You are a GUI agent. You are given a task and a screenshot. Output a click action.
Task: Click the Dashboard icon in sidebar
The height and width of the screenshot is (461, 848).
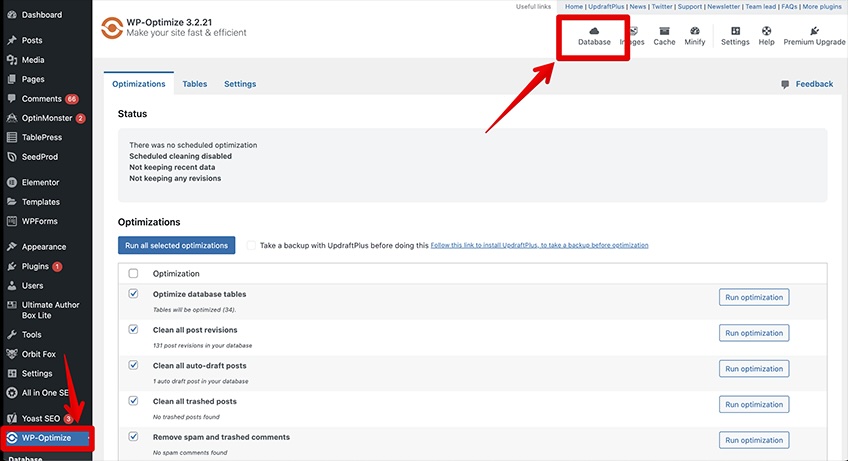[12, 15]
